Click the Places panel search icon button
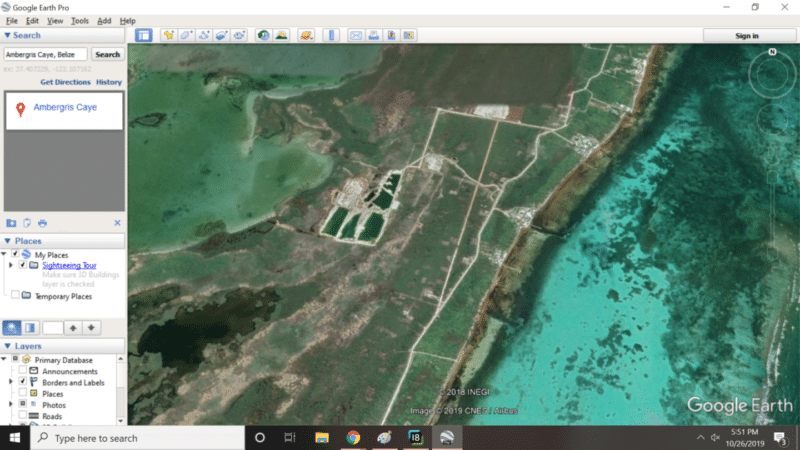 pos(12,328)
